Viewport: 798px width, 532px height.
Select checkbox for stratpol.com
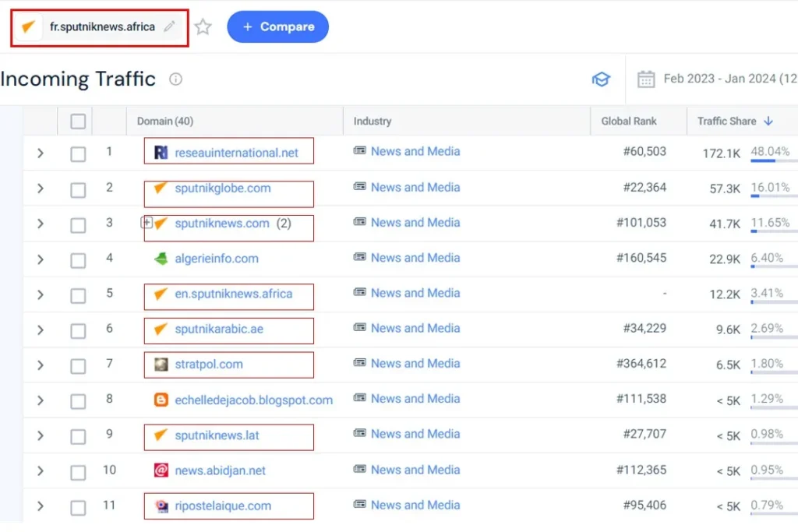point(78,366)
